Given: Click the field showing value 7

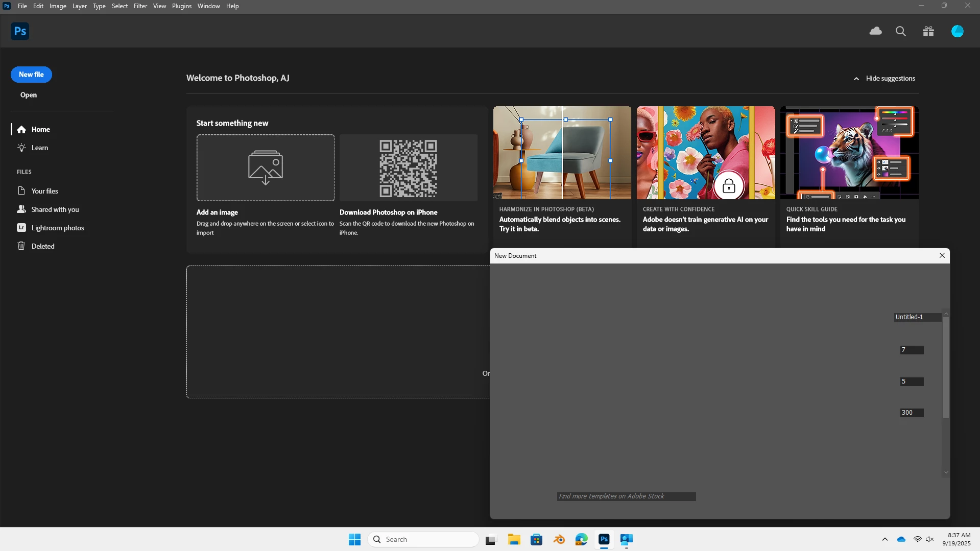Looking at the screenshot, I should [x=912, y=350].
